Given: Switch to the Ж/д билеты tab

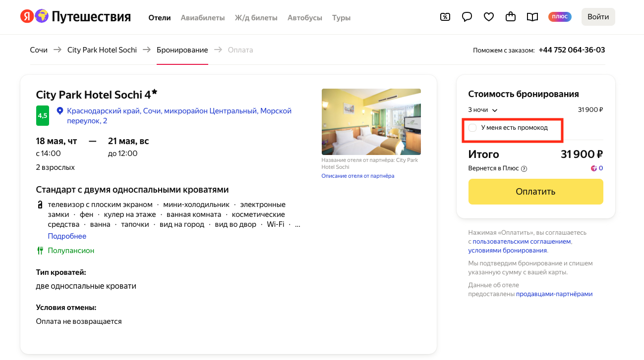Looking at the screenshot, I should (256, 18).
